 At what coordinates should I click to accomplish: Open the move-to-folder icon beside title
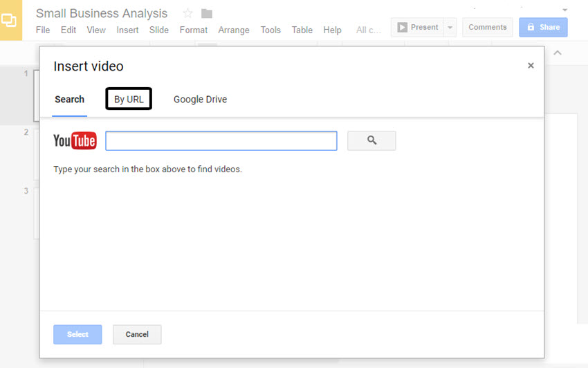[x=207, y=14]
